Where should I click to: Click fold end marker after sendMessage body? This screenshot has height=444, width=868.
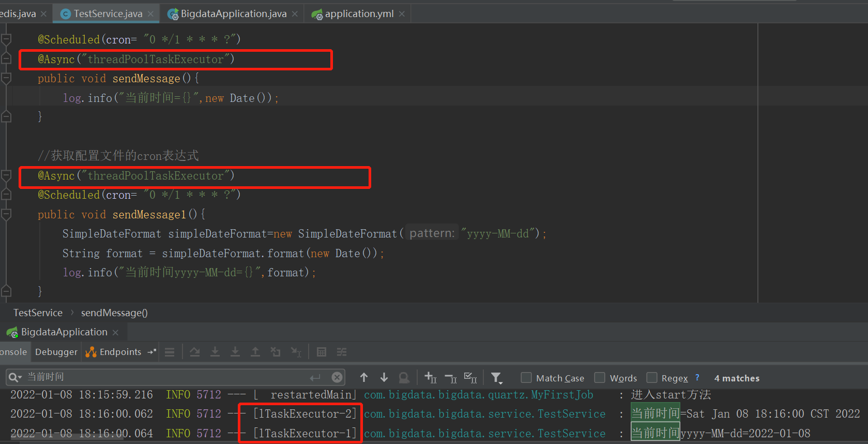(6, 117)
